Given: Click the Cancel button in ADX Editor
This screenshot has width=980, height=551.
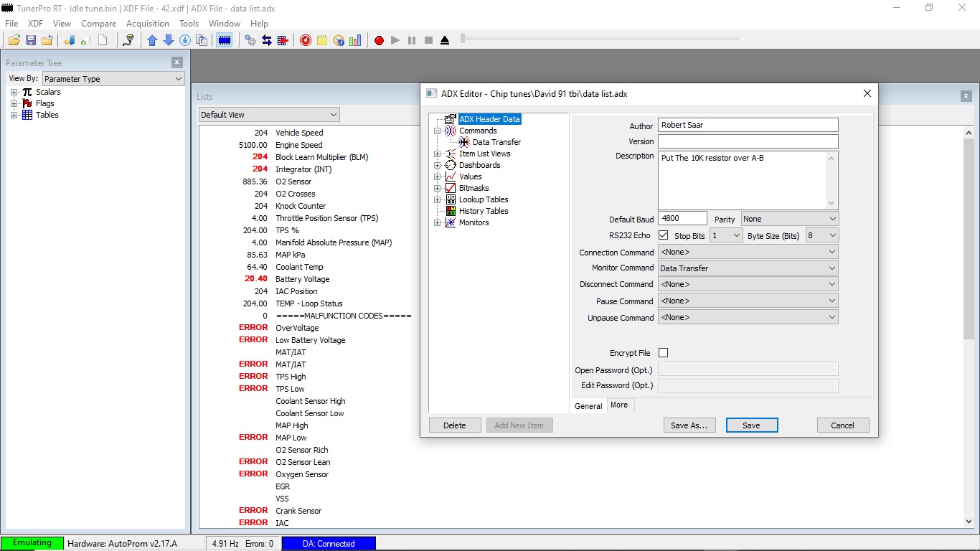Looking at the screenshot, I should (x=842, y=425).
